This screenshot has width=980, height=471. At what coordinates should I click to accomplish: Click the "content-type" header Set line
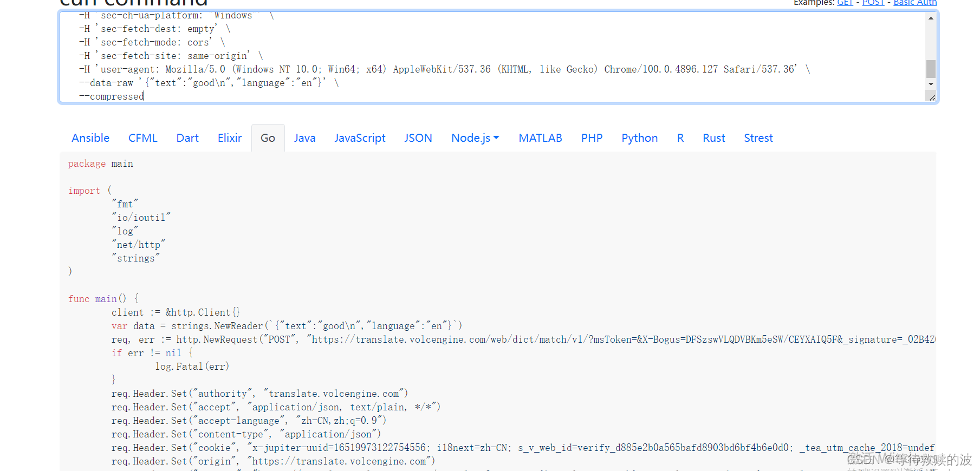[x=246, y=434]
